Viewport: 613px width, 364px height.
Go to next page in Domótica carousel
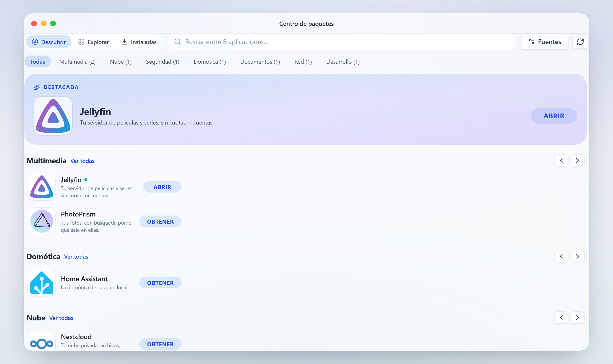(578, 256)
